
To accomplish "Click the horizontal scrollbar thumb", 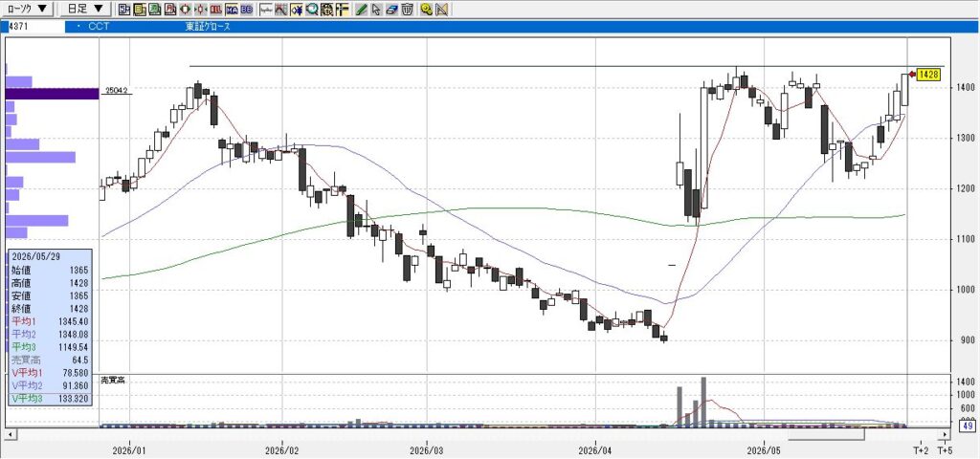I will click(825, 433).
